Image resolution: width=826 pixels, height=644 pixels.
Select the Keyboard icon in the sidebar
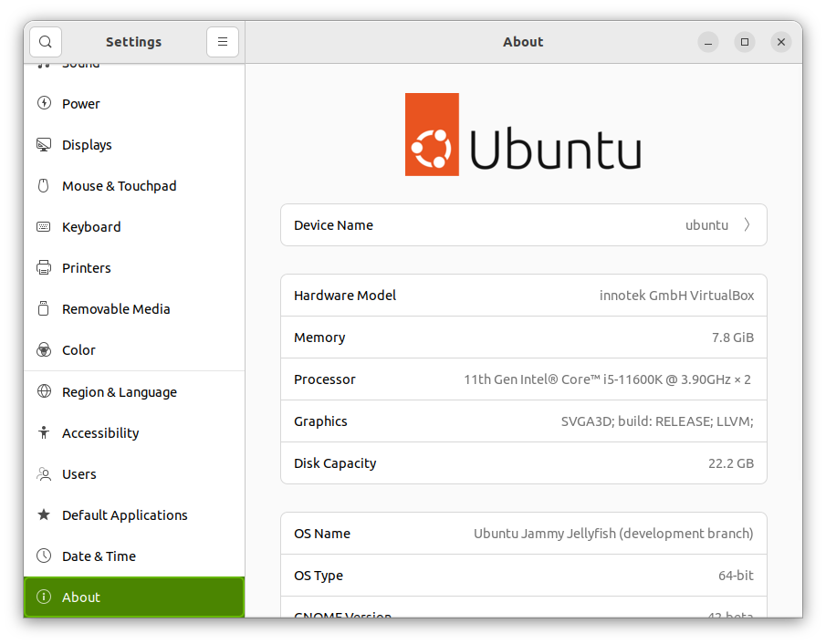click(x=43, y=226)
